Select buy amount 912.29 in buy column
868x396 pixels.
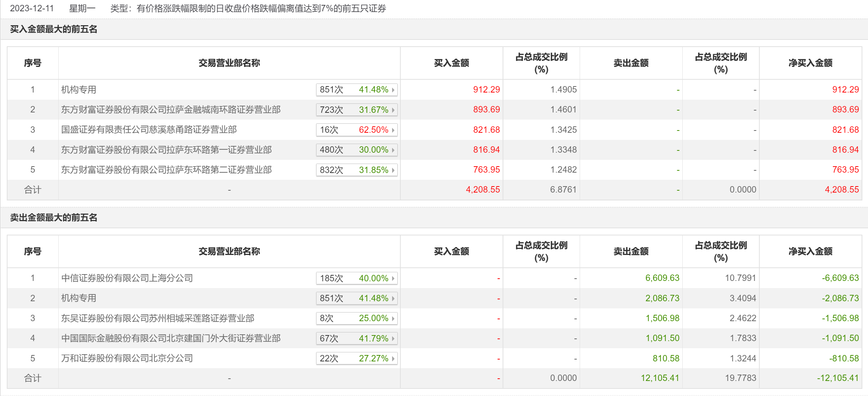486,90
